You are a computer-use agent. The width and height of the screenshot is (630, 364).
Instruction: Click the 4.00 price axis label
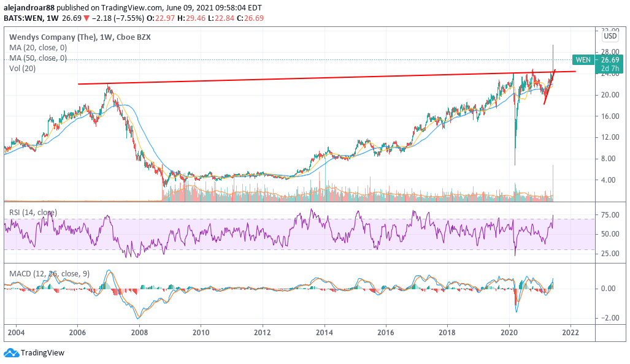tap(610, 180)
